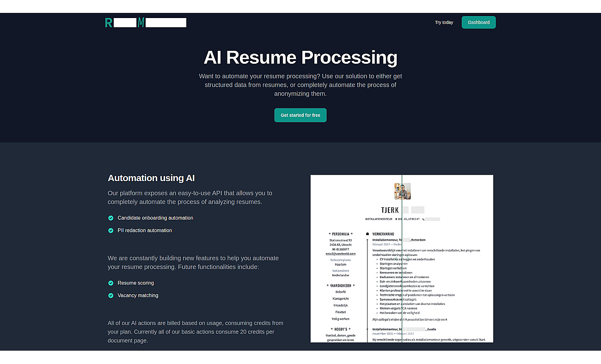Click the phone icon in resume header
Image resolution: width=601 pixels, height=364 pixels.
pyautogui.click(x=423, y=219)
